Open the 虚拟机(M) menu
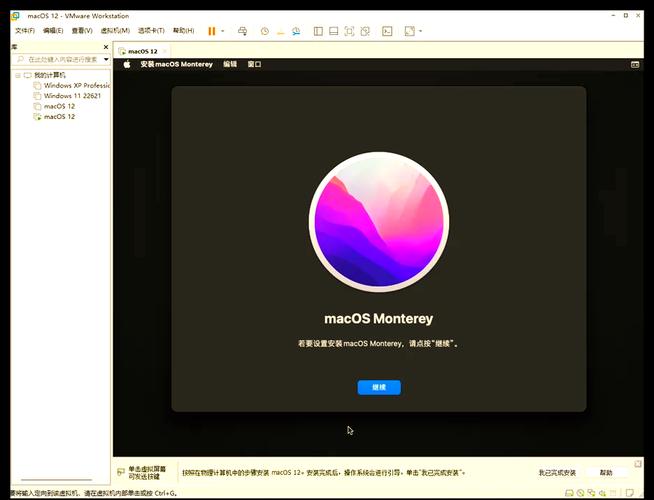 pyautogui.click(x=115, y=31)
